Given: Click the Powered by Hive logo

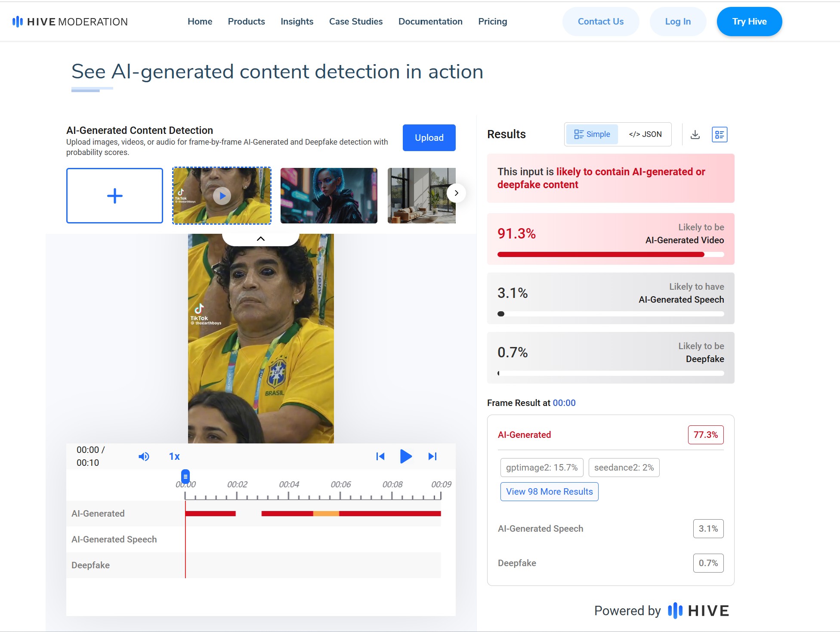Looking at the screenshot, I should (698, 610).
